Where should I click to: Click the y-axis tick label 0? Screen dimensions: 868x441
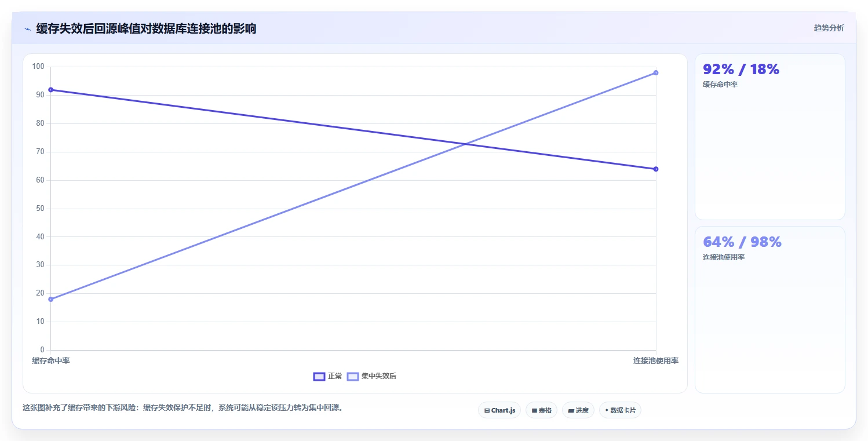point(42,350)
